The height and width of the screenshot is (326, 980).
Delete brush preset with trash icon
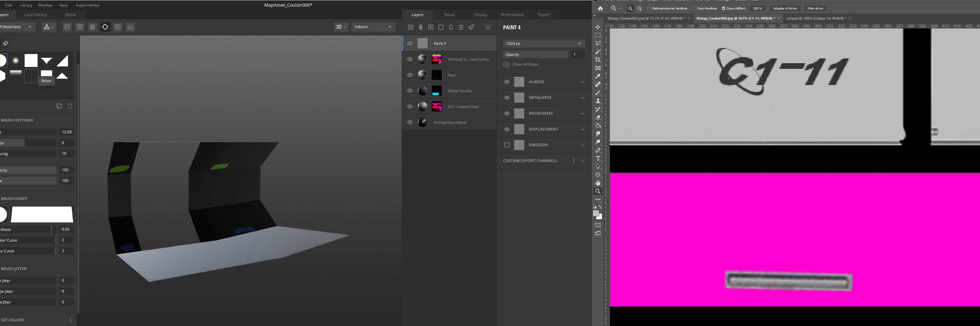point(70,106)
